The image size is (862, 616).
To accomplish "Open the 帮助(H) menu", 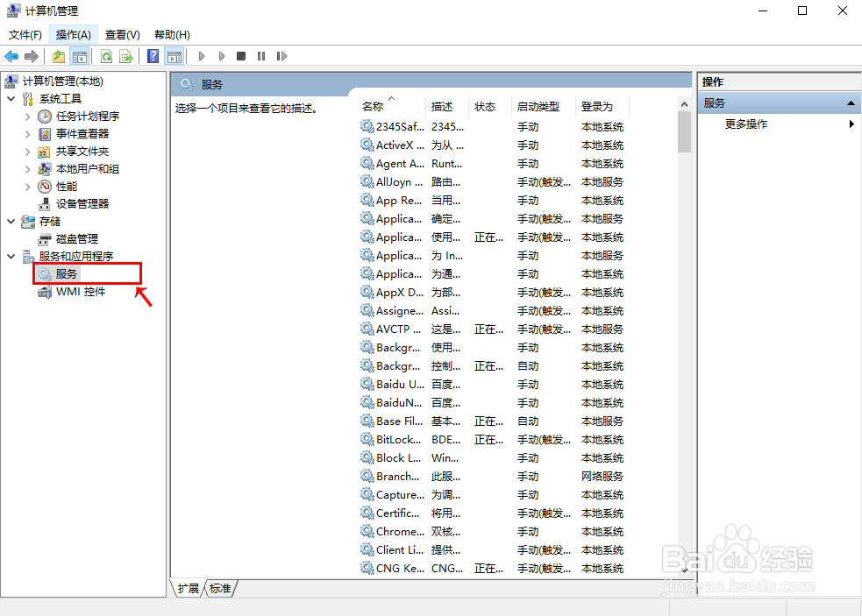I will [x=172, y=35].
